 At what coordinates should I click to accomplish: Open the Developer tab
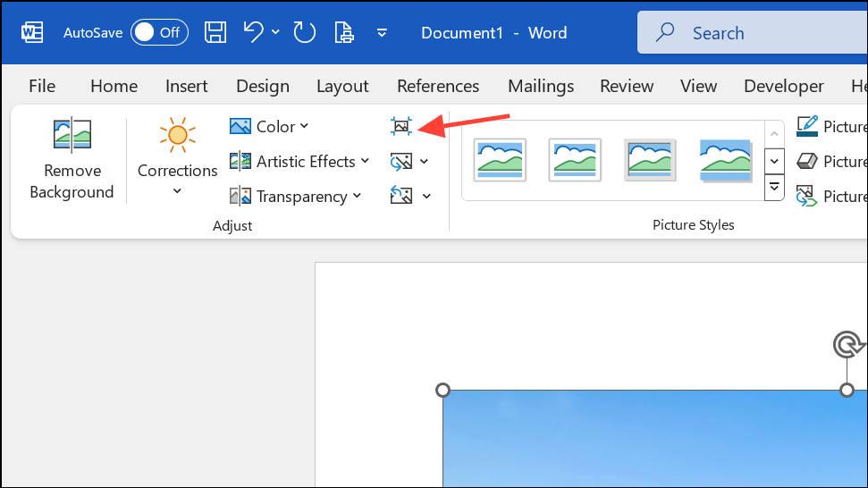coord(784,87)
